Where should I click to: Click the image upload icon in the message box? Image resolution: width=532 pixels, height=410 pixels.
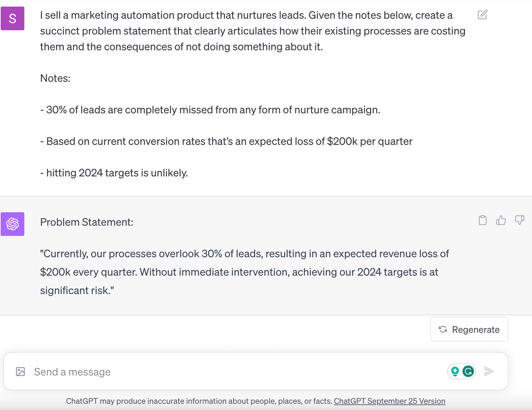(x=20, y=372)
